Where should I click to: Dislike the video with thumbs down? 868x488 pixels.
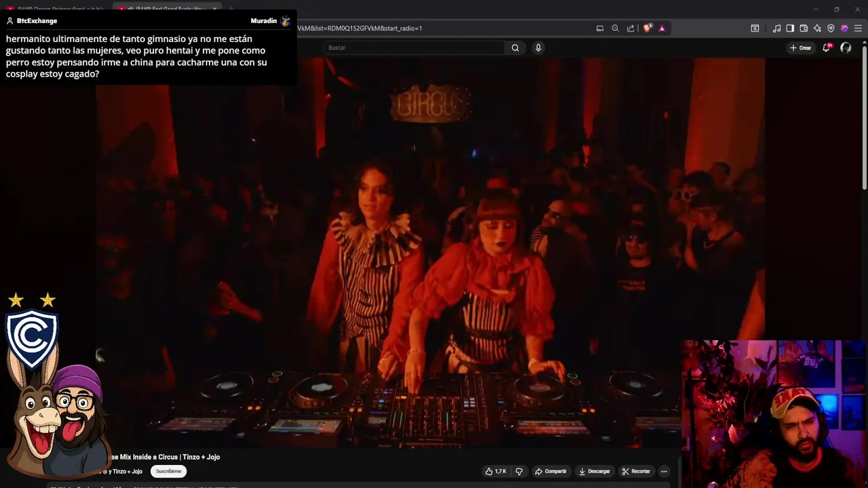click(519, 471)
